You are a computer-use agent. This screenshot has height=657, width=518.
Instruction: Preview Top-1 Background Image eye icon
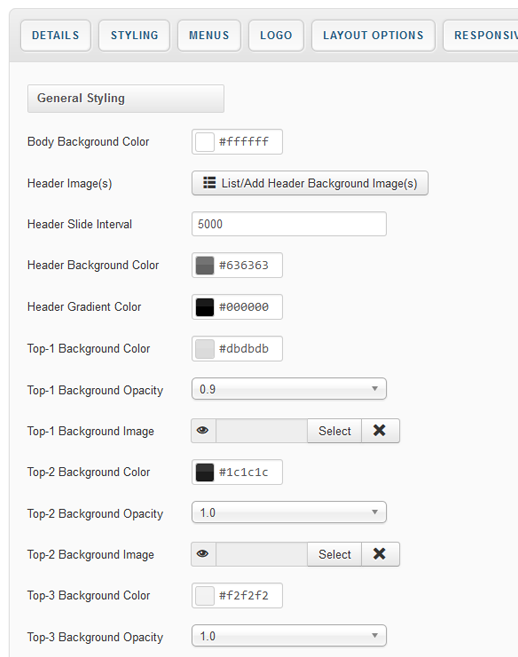point(203,430)
